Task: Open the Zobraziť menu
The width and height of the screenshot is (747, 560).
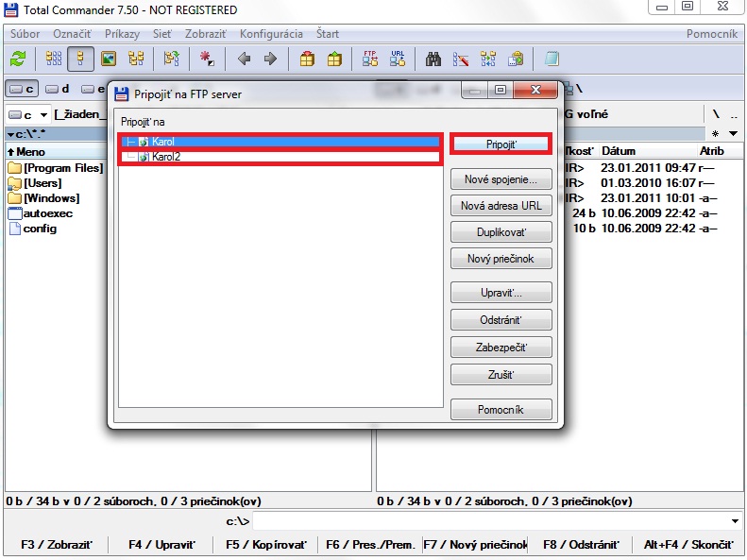Action: (x=206, y=34)
